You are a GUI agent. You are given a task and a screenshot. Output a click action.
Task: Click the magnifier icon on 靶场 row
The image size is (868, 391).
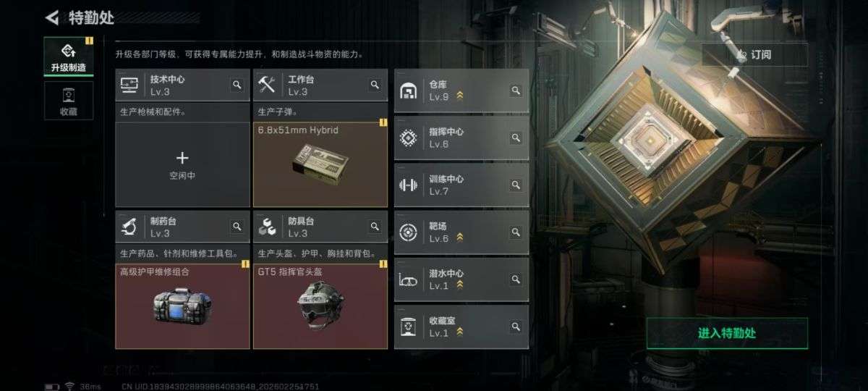coord(516,232)
